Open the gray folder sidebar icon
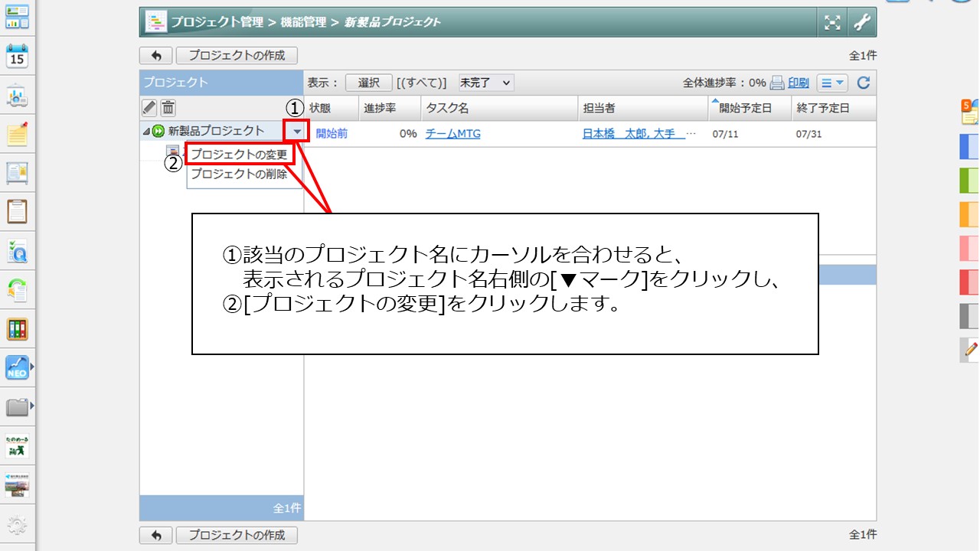The image size is (980, 551). 17,406
